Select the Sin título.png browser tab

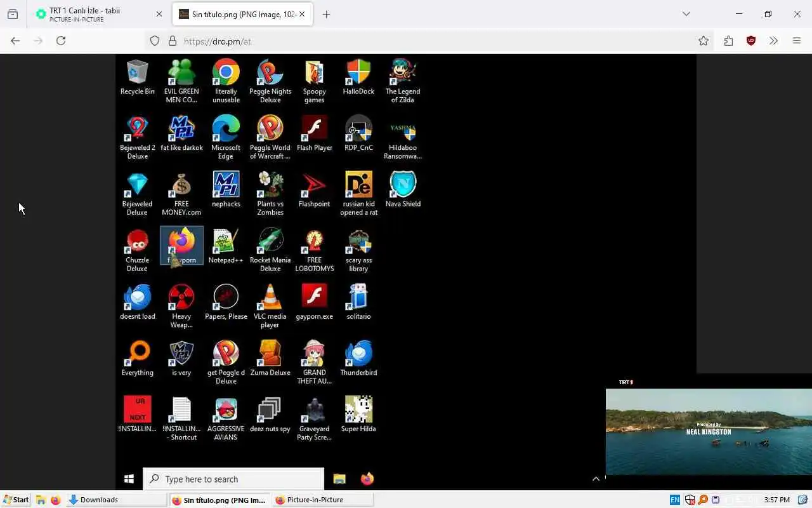coord(242,15)
